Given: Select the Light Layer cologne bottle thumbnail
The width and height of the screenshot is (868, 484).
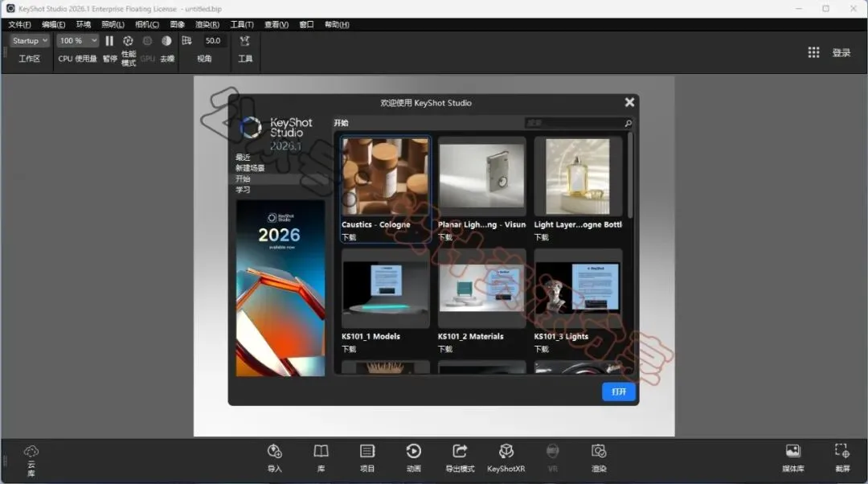Looking at the screenshot, I should click(x=578, y=176).
